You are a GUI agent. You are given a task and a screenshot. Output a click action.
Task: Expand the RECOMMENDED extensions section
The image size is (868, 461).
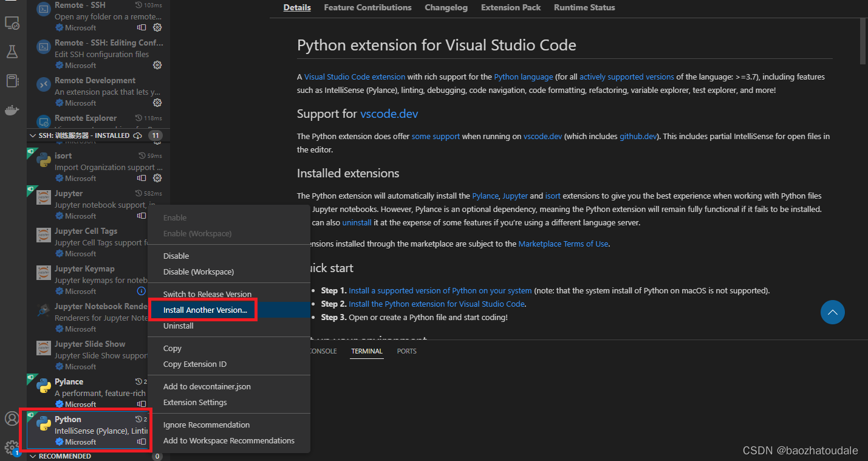pyautogui.click(x=33, y=456)
